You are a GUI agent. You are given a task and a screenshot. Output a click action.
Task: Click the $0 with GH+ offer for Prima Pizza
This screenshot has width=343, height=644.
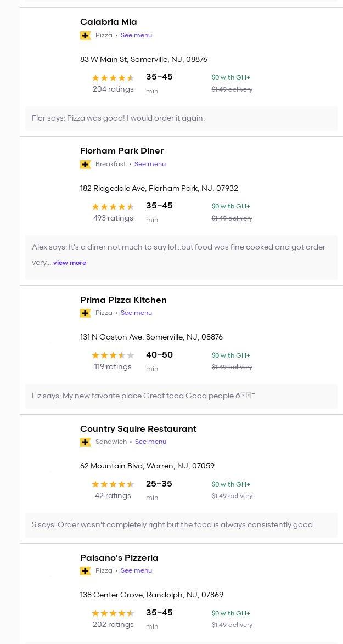(230, 355)
